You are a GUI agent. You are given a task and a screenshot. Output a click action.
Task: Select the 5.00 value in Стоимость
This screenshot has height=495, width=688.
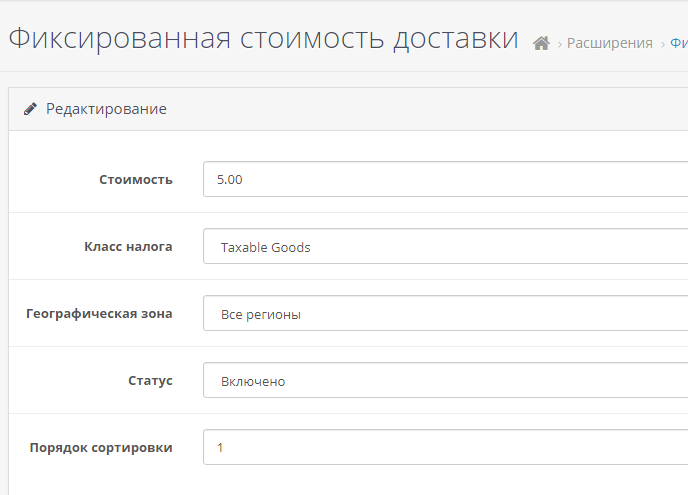click(x=229, y=179)
